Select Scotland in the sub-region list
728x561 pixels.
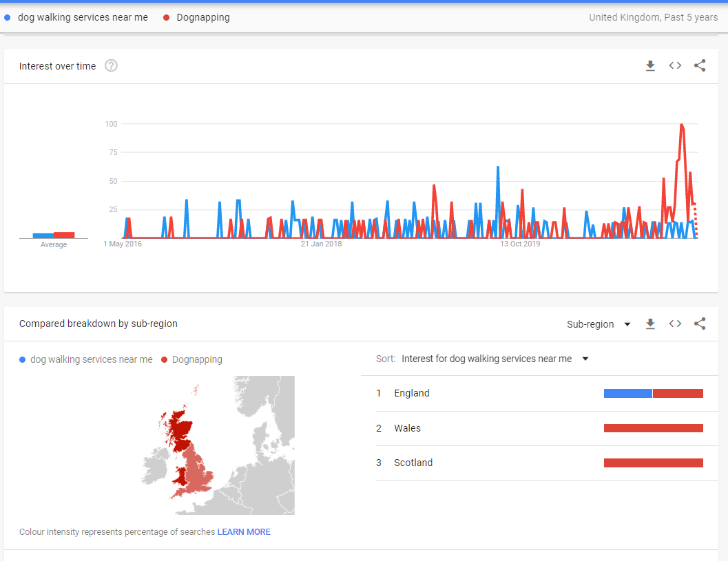(413, 463)
